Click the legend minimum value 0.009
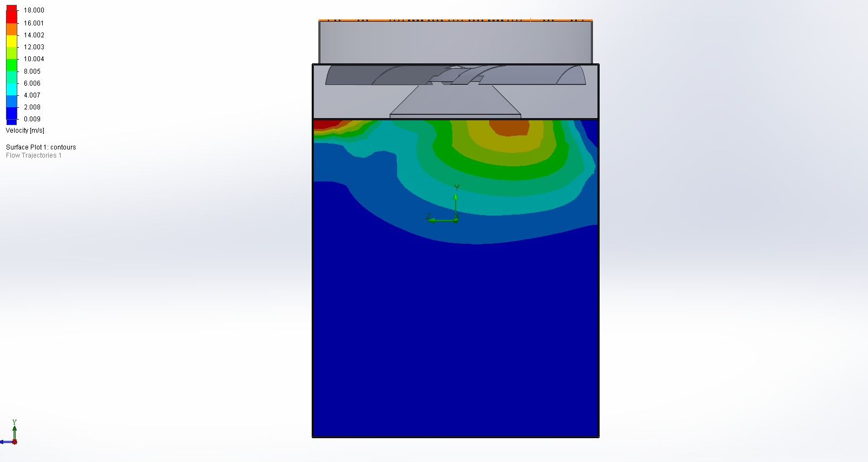Image resolution: width=868 pixels, height=462 pixels. (32, 119)
